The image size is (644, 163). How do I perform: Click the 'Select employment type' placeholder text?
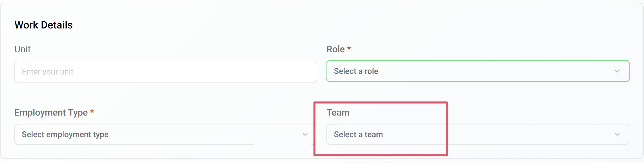65,134
